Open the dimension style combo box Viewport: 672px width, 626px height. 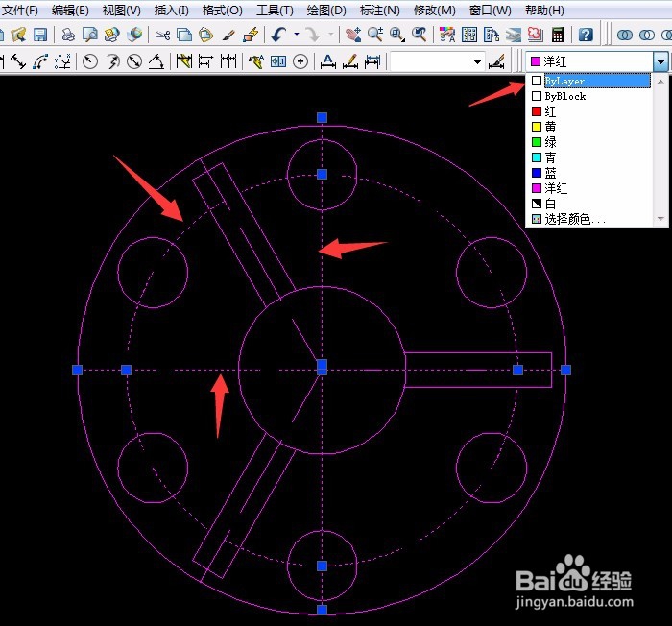(x=438, y=62)
